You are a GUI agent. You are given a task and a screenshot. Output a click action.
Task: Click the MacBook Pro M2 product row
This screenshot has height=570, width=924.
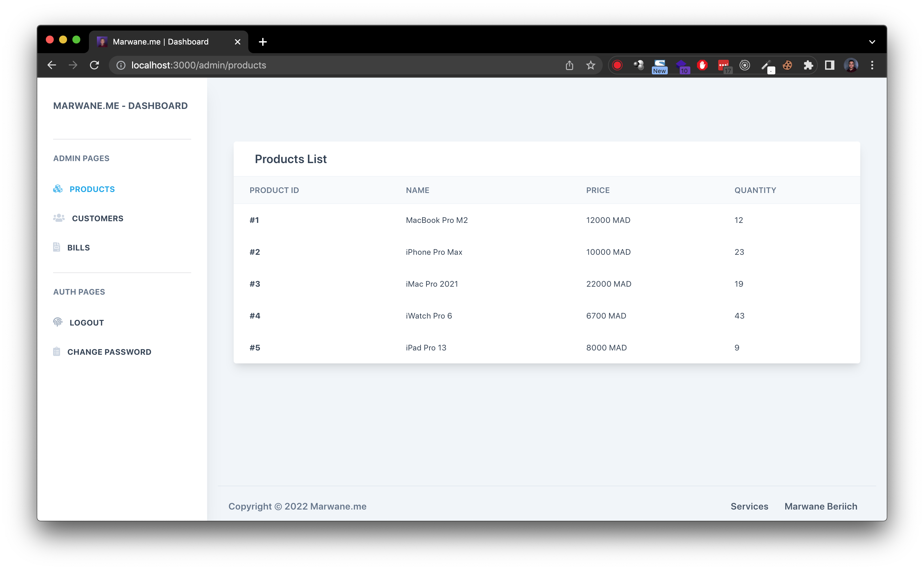[436, 220]
